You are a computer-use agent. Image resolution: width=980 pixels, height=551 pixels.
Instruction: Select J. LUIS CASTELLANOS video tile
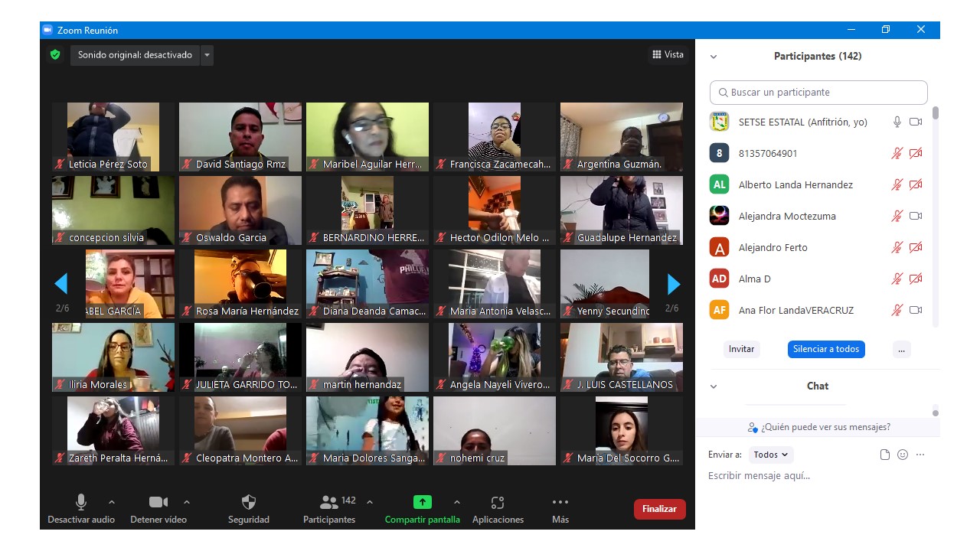coord(622,357)
